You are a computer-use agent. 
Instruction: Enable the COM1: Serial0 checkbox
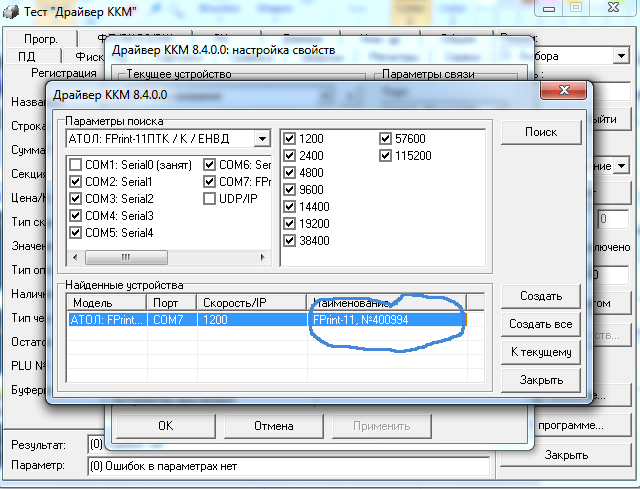[x=76, y=164]
